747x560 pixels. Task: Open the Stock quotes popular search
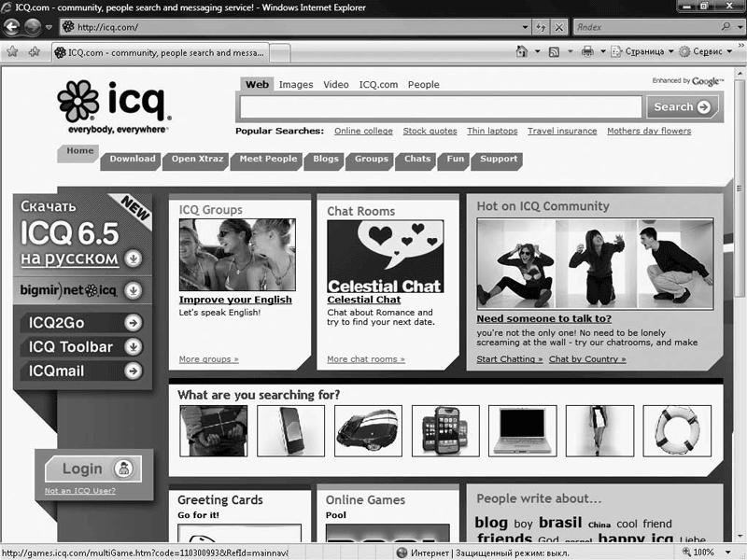pos(430,131)
